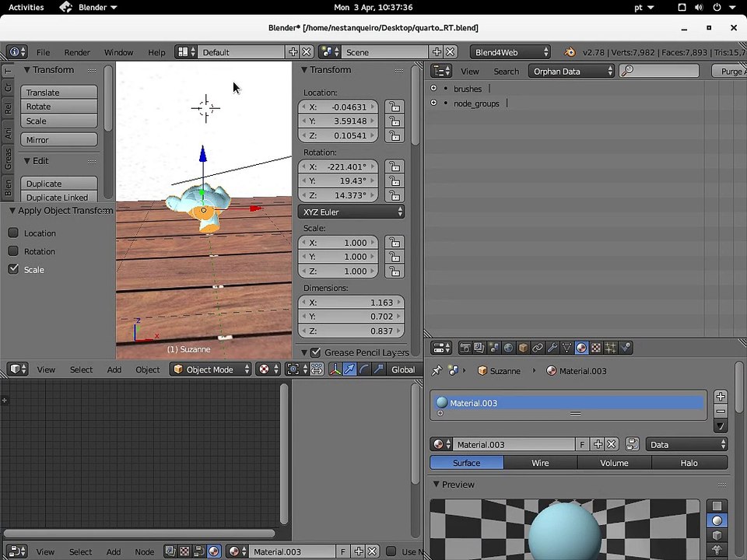Screen dimensions: 747x560
Task: Open the Object Data tab (triangle icon)
Action: (x=566, y=348)
